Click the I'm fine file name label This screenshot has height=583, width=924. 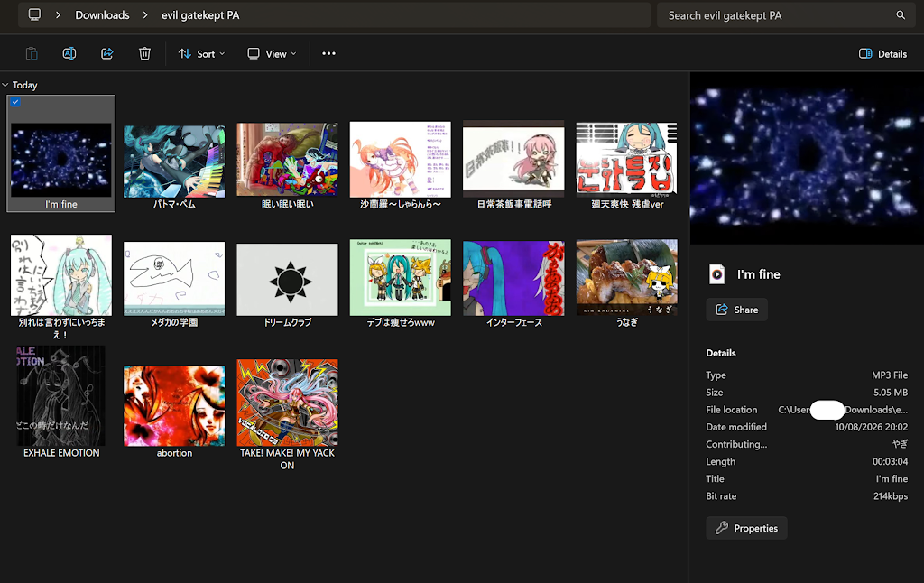[x=61, y=204]
